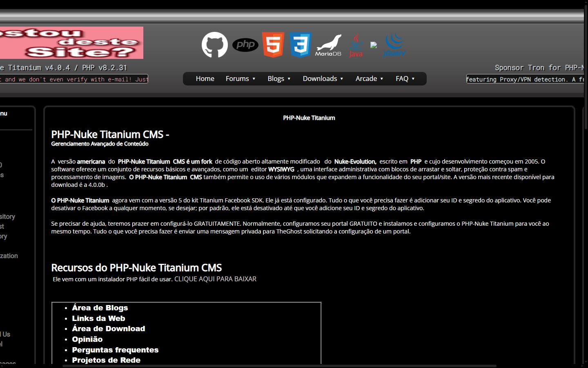Click the 'Sponsor Tron for PHP-' header text
Image resolution: width=588 pixels, height=368 pixels.
pyautogui.click(x=539, y=67)
